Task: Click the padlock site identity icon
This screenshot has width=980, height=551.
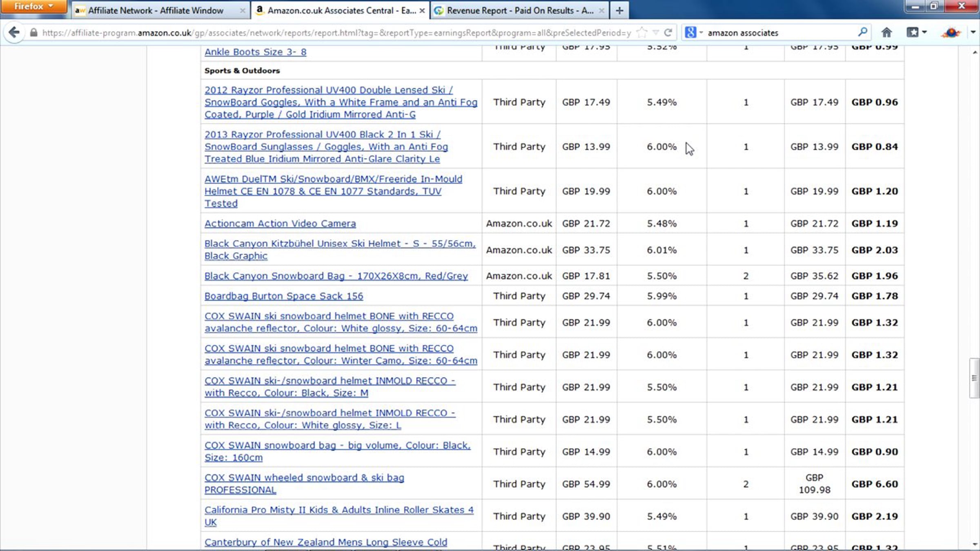Action: 34,32
